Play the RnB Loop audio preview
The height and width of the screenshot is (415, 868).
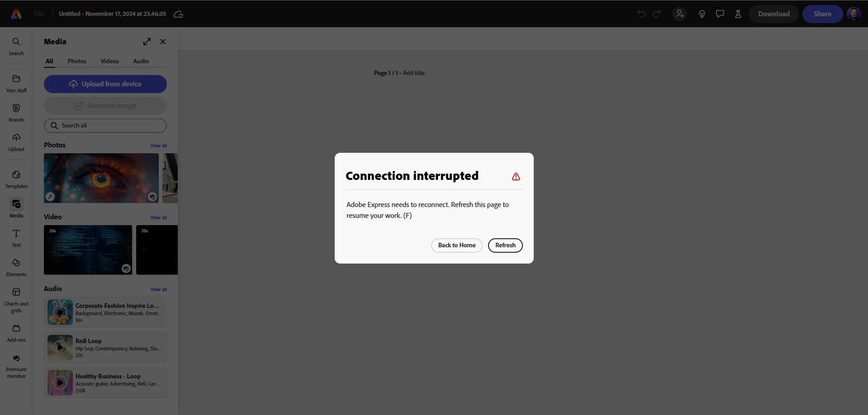60,347
